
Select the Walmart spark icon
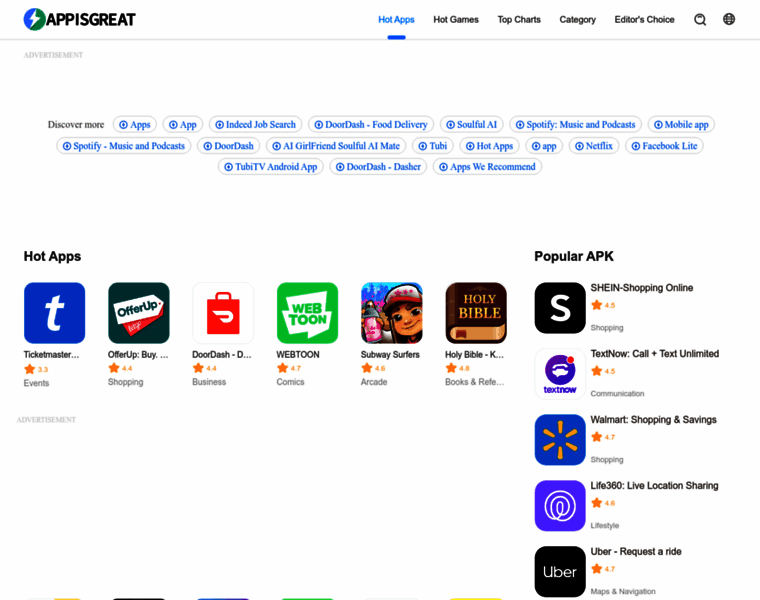tap(560, 440)
